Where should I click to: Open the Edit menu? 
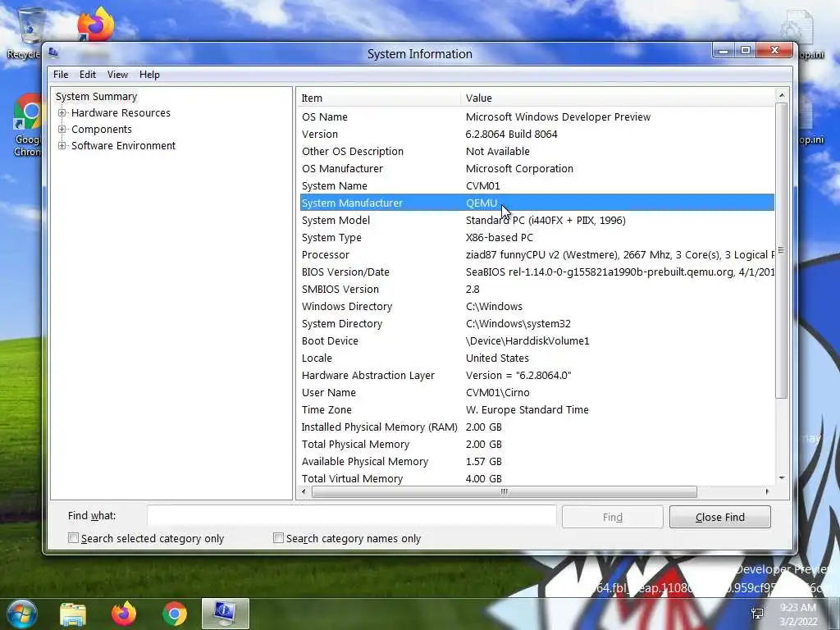87,75
